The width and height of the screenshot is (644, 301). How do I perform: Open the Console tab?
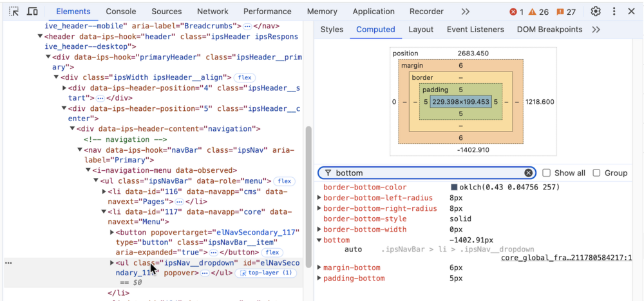pos(121,12)
